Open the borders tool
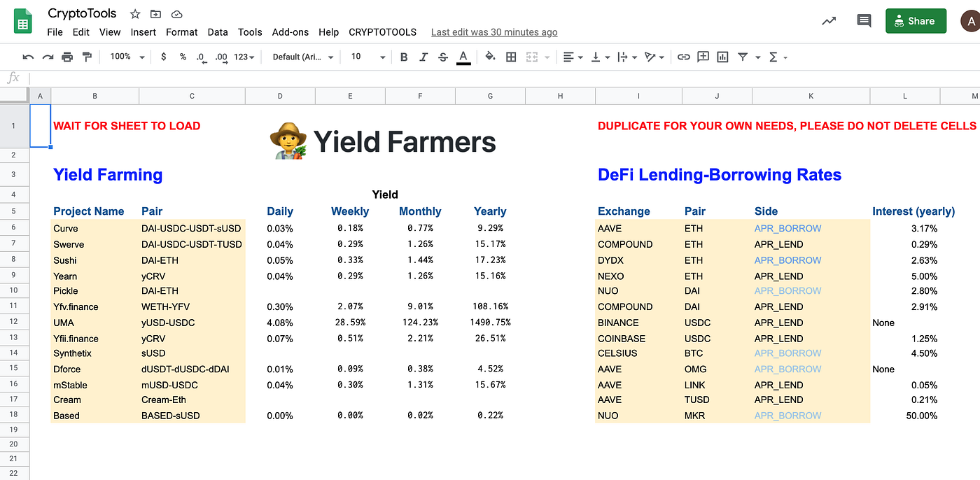The image size is (980, 480). [511, 57]
